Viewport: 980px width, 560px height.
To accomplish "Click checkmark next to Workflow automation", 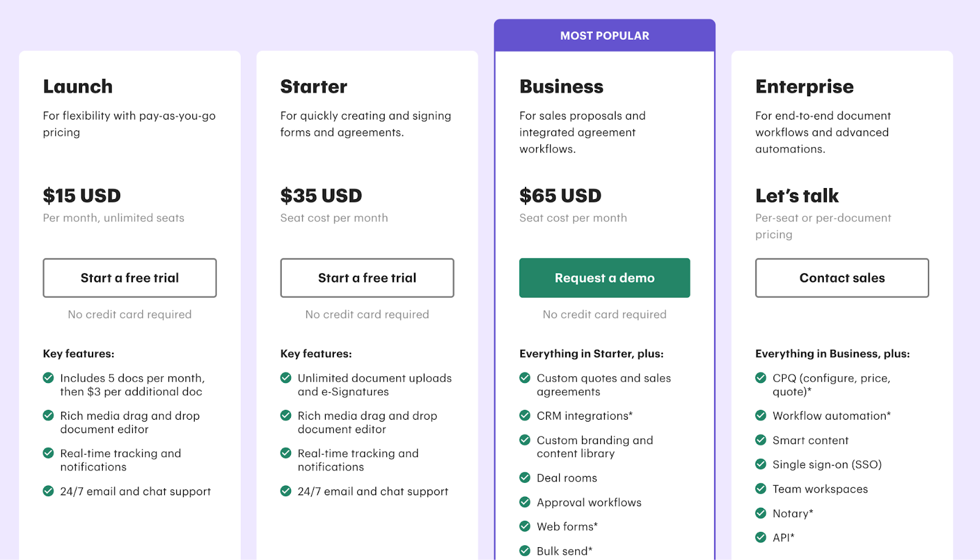I will click(x=761, y=415).
